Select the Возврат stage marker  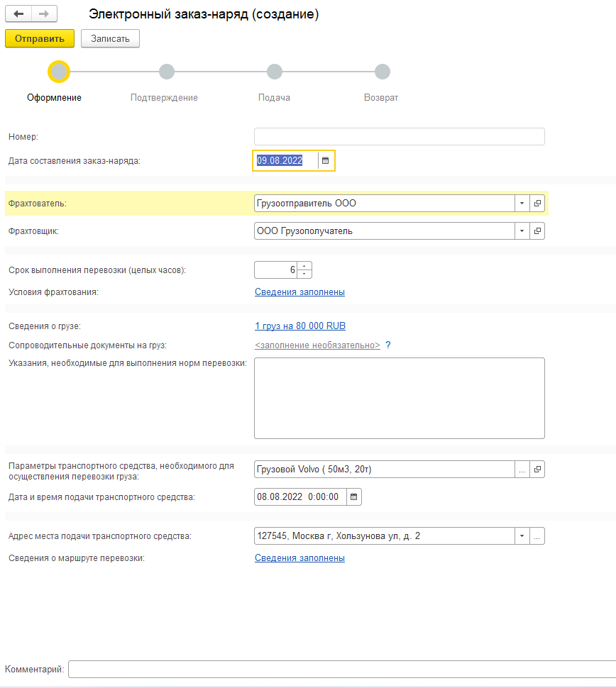point(383,72)
